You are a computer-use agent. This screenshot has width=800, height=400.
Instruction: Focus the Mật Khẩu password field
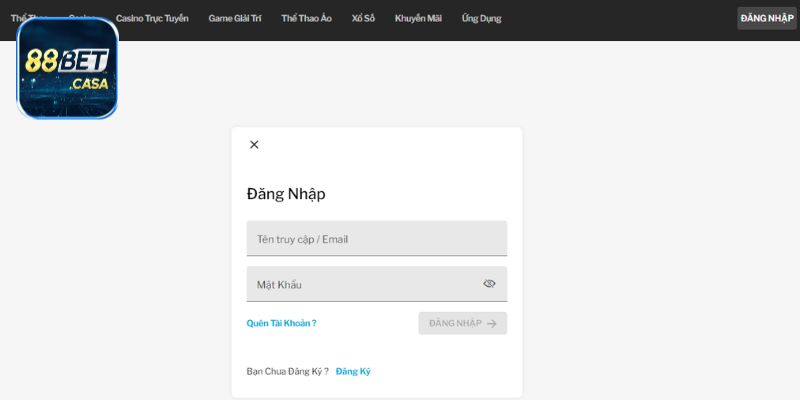(x=360, y=284)
